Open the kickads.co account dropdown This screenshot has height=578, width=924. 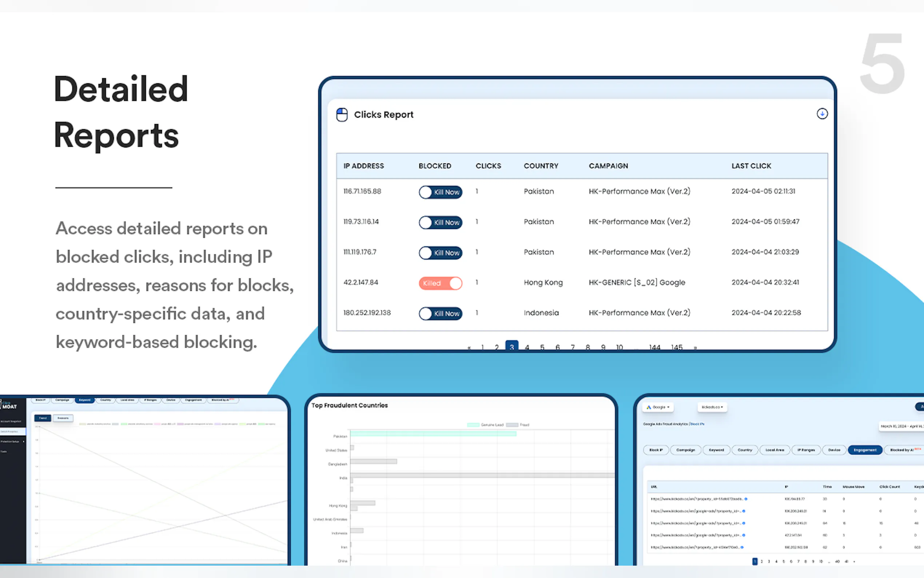click(712, 407)
